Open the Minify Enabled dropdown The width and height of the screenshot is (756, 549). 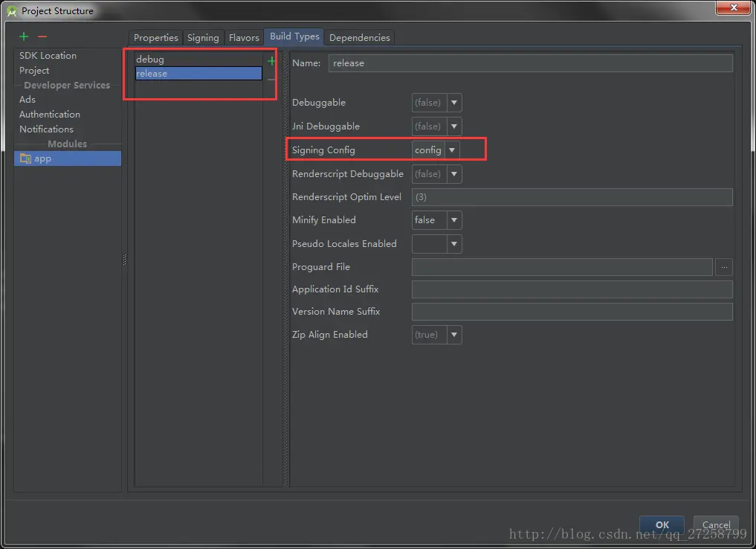454,220
